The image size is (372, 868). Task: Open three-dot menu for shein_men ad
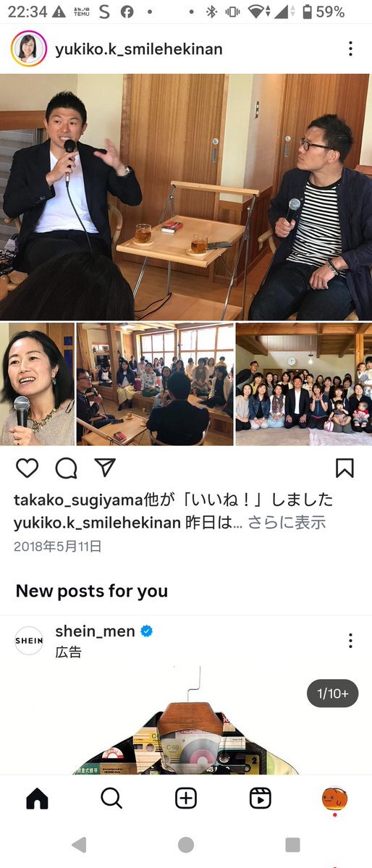tap(350, 641)
